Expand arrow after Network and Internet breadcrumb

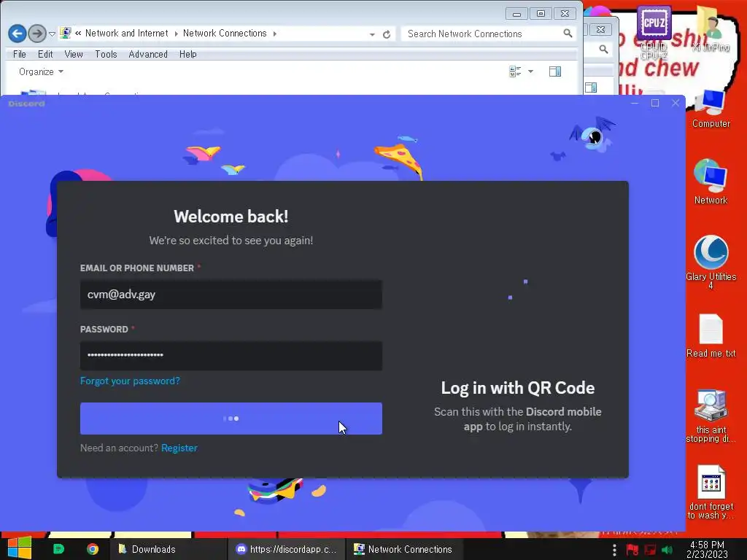[x=176, y=34]
